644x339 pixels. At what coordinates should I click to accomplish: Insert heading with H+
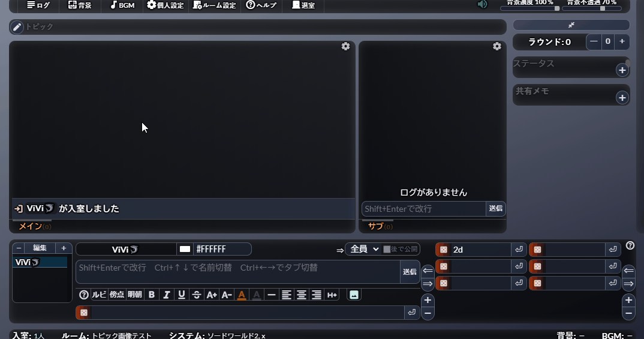click(332, 295)
